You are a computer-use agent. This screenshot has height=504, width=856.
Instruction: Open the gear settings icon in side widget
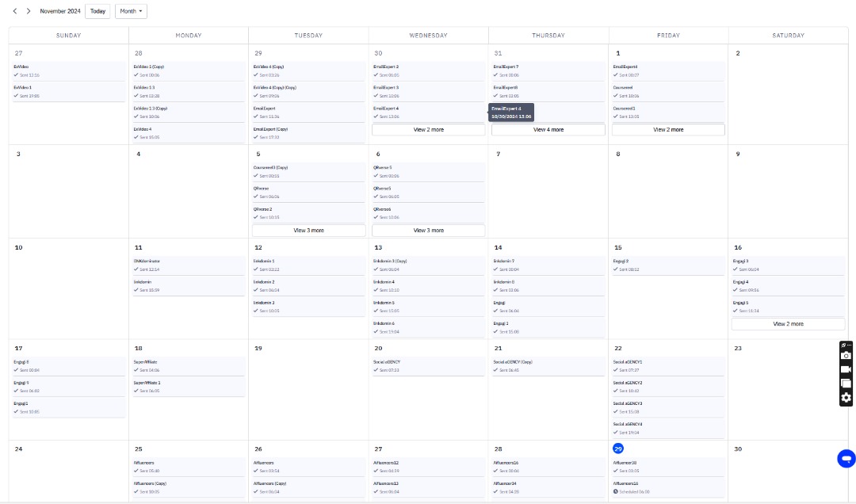coord(846,398)
